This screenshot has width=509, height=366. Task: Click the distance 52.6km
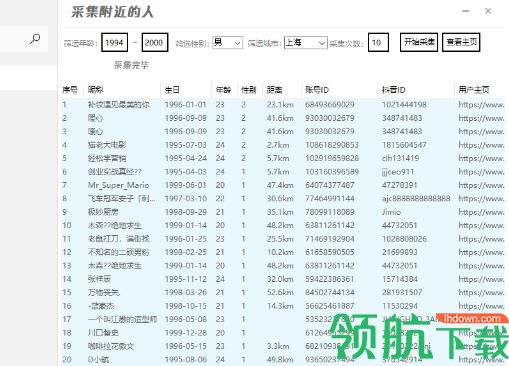coord(280,292)
